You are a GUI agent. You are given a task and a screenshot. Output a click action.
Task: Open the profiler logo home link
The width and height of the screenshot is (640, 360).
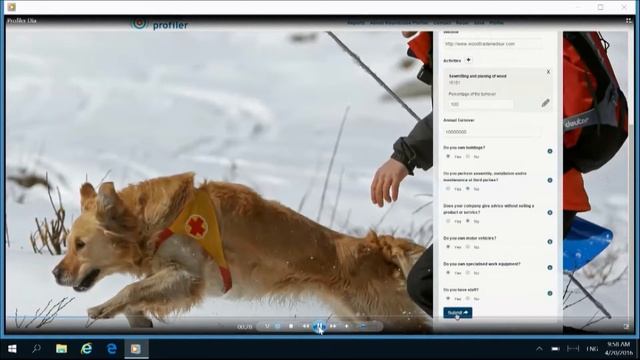[160, 24]
